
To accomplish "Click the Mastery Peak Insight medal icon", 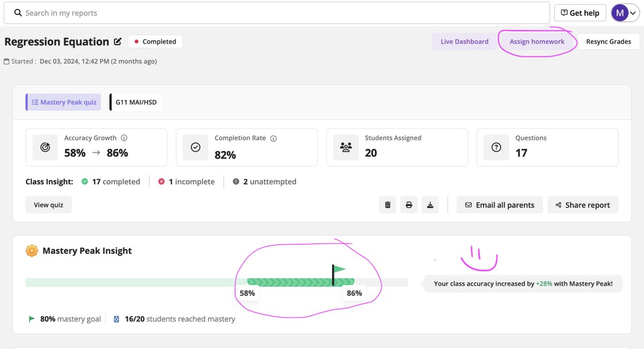I will 32,251.
